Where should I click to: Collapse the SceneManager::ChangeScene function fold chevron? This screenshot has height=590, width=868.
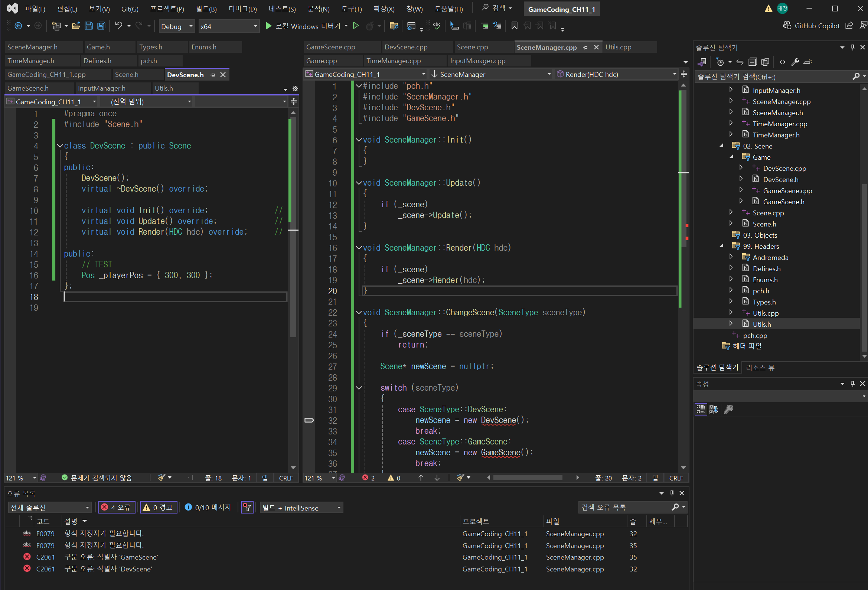[x=359, y=312]
